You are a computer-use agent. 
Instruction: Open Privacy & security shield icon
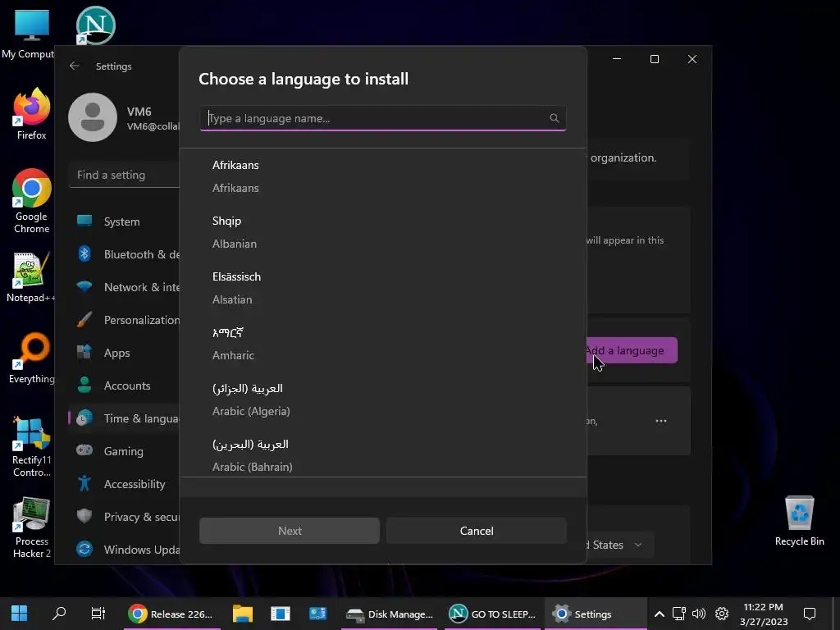tap(84, 516)
